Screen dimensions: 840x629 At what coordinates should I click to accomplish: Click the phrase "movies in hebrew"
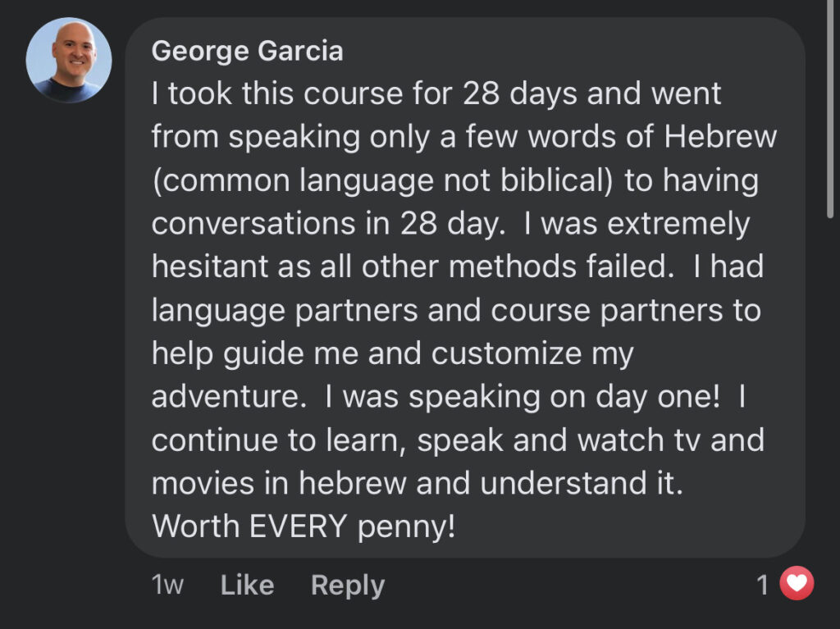tap(279, 483)
